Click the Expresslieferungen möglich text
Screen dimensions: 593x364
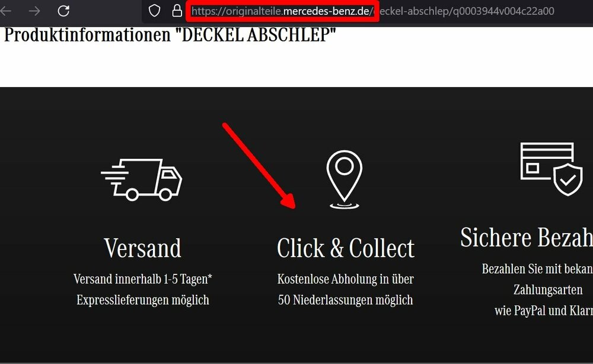click(142, 299)
